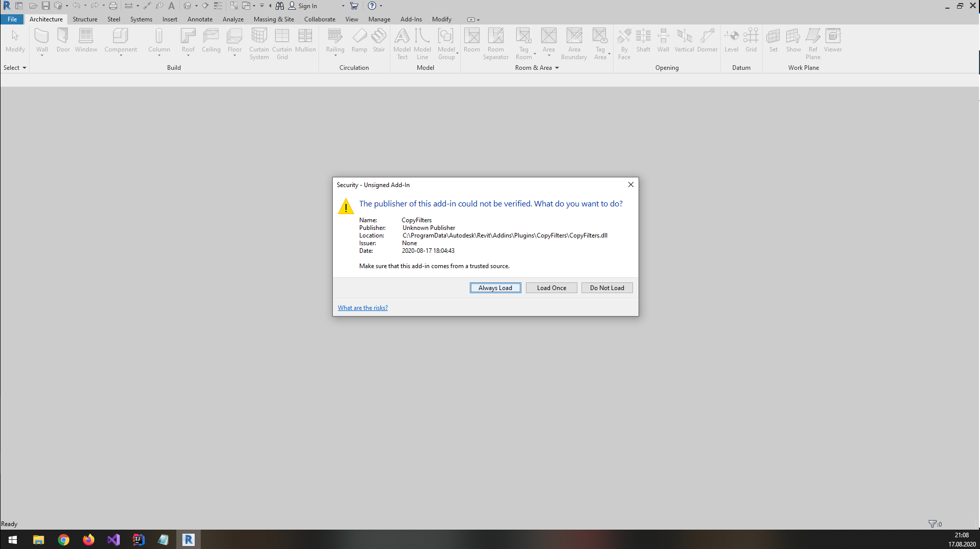Click the Show work plane tool

coord(793,41)
